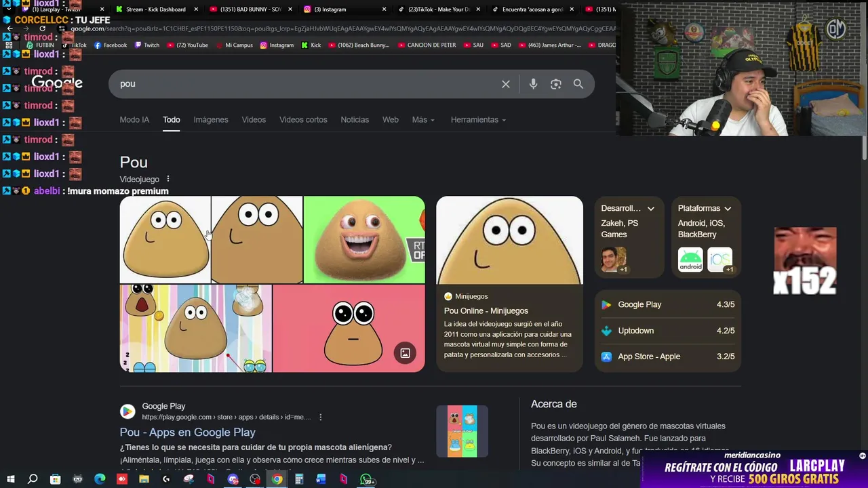Image resolution: width=868 pixels, height=488 pixels.
Task: Open the Instagram bookmark in bookmarks bar
Action: (277, 45)
